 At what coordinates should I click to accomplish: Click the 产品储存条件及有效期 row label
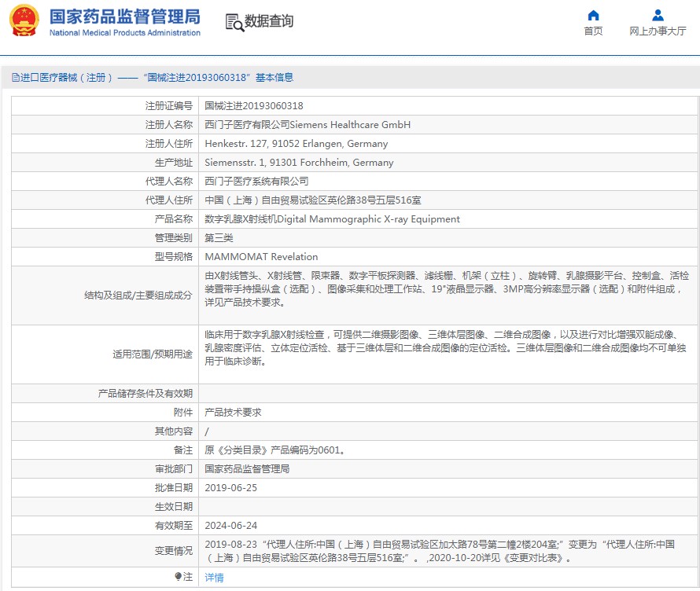point(145,394)
